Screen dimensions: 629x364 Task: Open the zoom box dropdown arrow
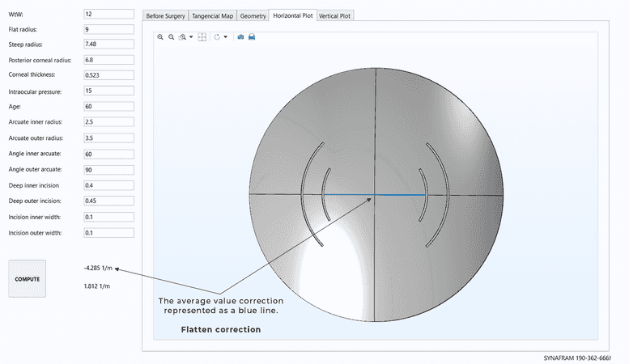tap(191, 37)
